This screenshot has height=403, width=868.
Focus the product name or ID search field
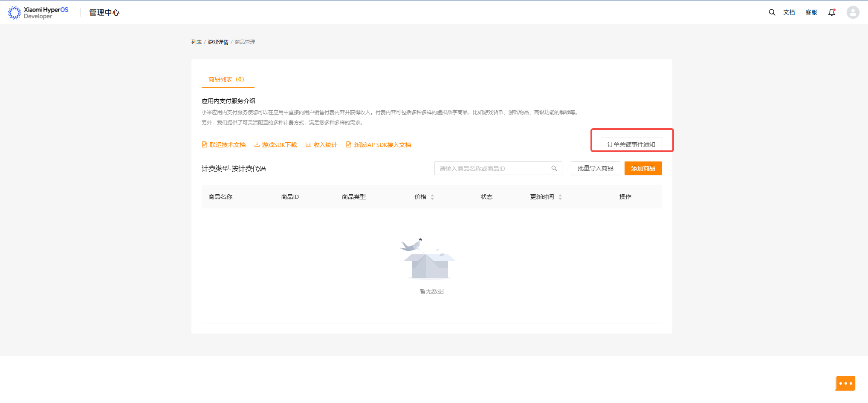[498, 168]
